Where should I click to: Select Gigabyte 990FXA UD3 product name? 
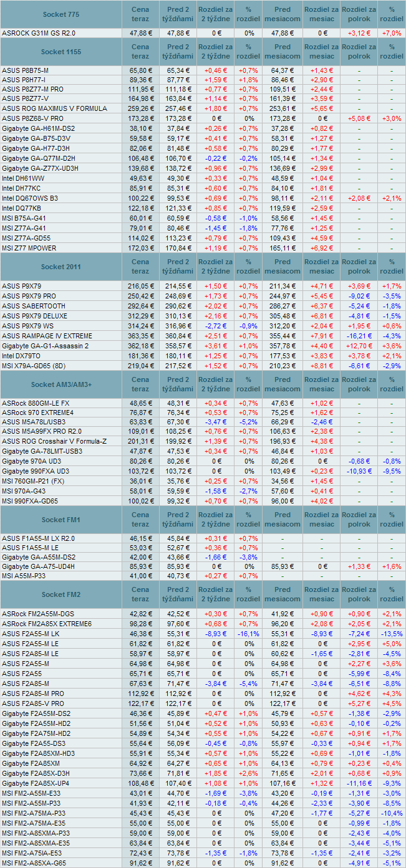point(36,470)
